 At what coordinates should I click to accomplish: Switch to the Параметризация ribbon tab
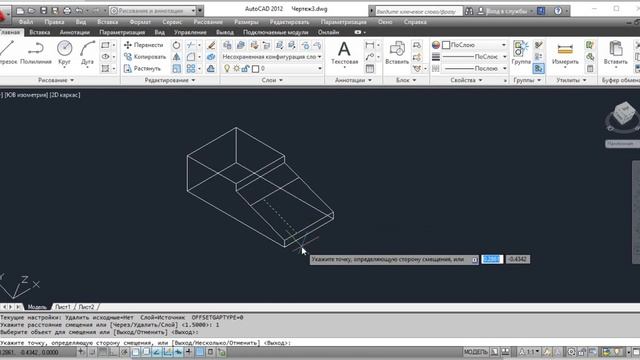pos(122,32)
